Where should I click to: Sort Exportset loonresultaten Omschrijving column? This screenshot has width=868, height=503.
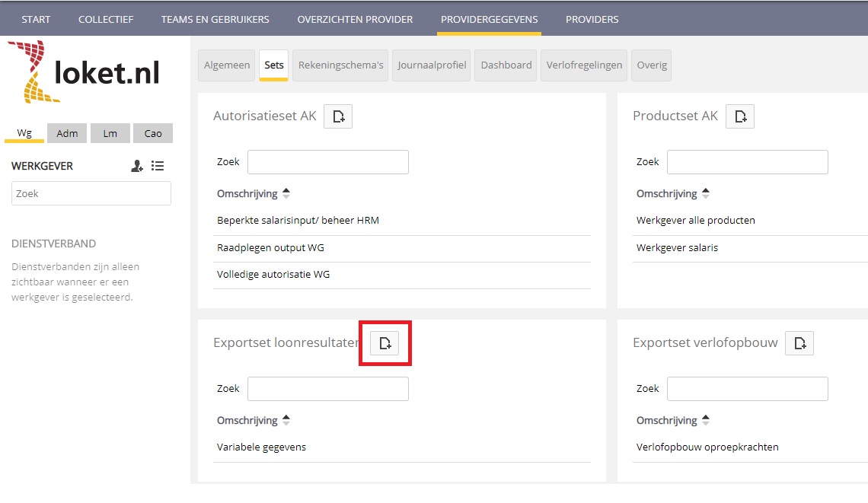coord(253,420)
